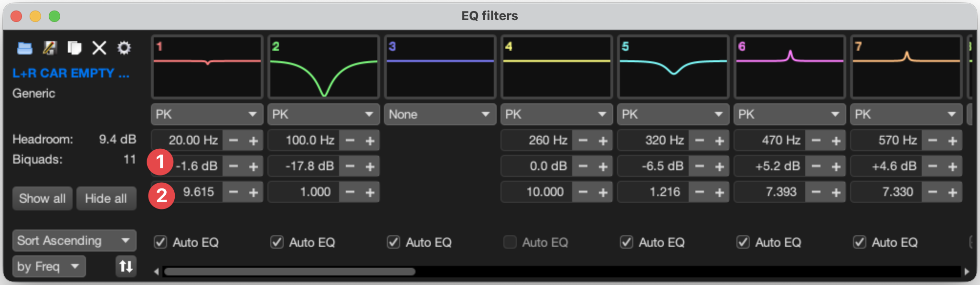Copy filters using the duplicate pages icon

click(75, 48)
